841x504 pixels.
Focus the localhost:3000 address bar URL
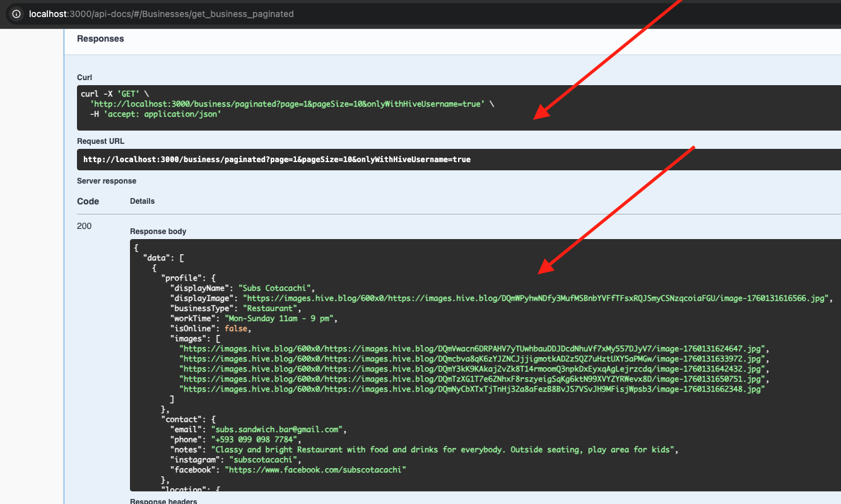click(x=161, y=14)
